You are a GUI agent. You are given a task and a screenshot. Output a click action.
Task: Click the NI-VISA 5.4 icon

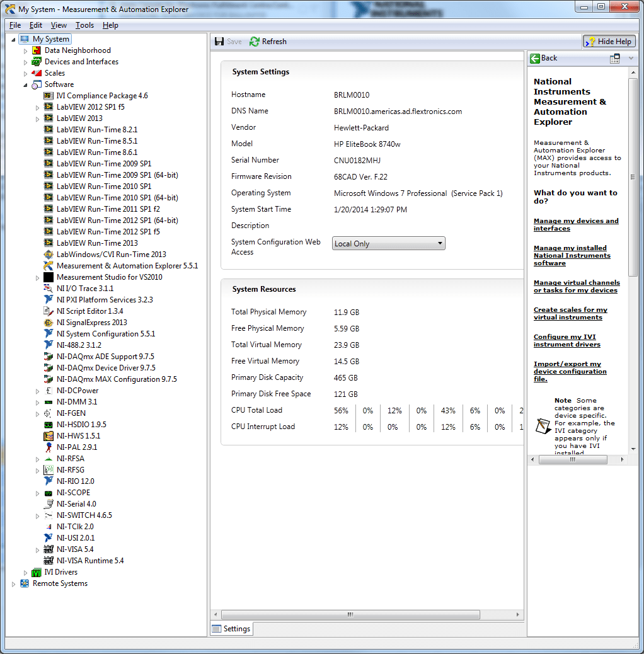pyautogui.click(x=49, y=549)
